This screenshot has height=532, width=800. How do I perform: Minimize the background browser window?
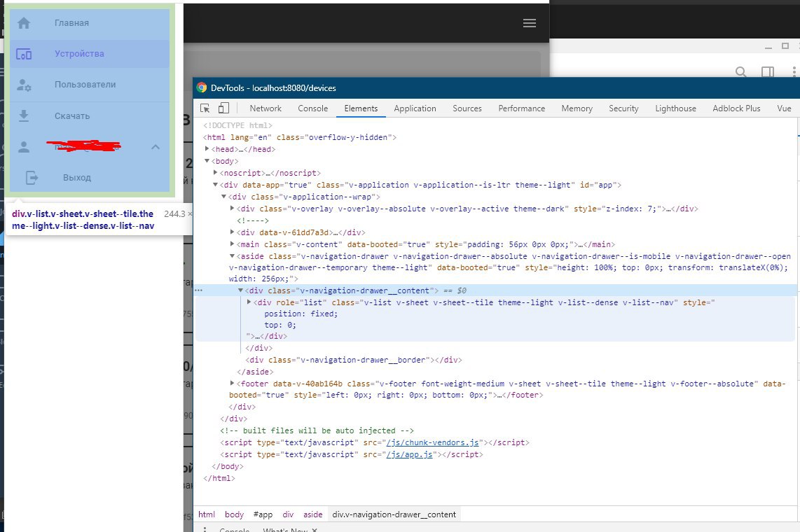(768, 46)
